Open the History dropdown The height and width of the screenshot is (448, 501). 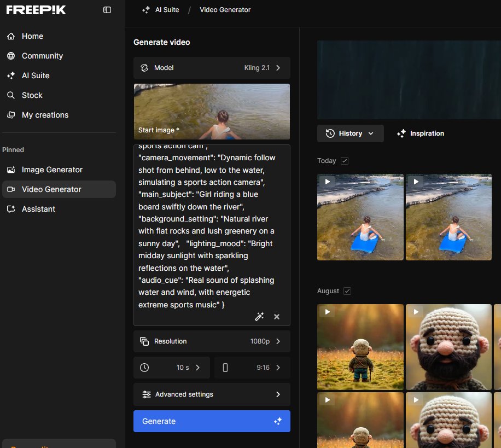[350, 133]
